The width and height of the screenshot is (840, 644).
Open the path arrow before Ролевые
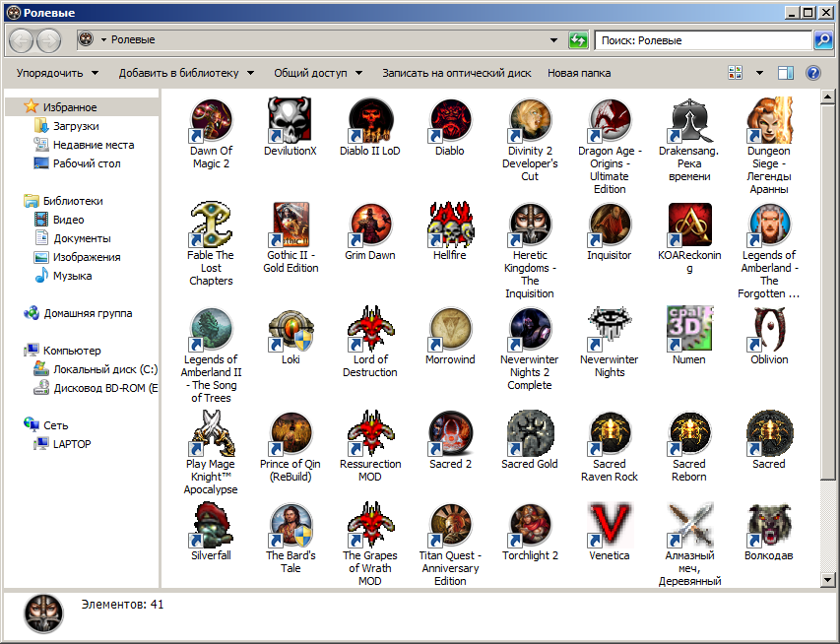click(x=103, y=39)
